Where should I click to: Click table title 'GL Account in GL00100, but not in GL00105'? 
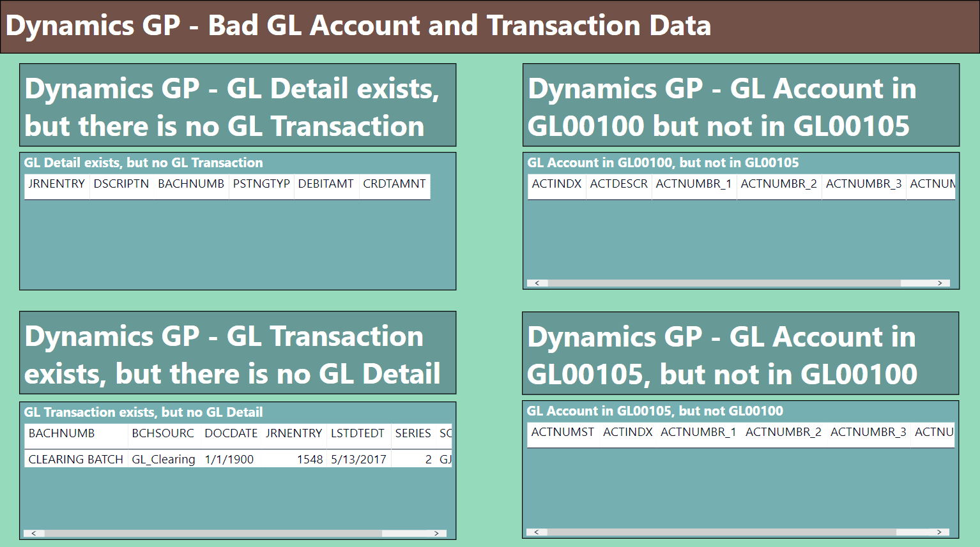tap(662, 163)
